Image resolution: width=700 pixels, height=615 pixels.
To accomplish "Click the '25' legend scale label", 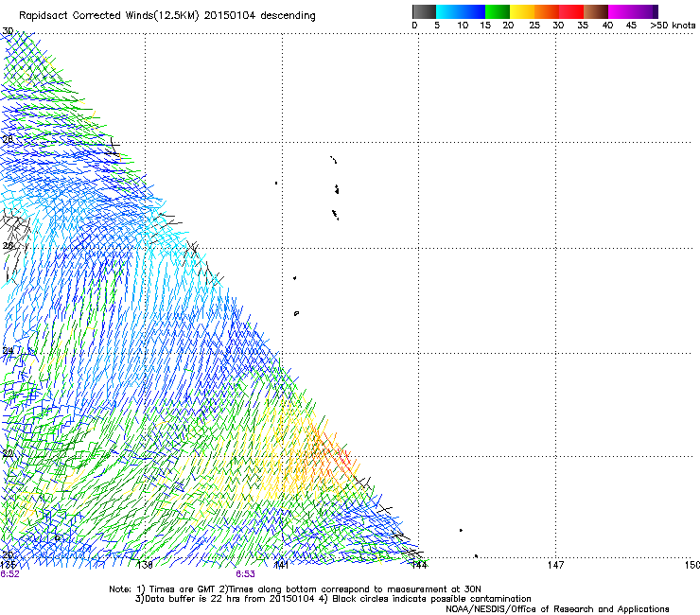I will point(534,26).
